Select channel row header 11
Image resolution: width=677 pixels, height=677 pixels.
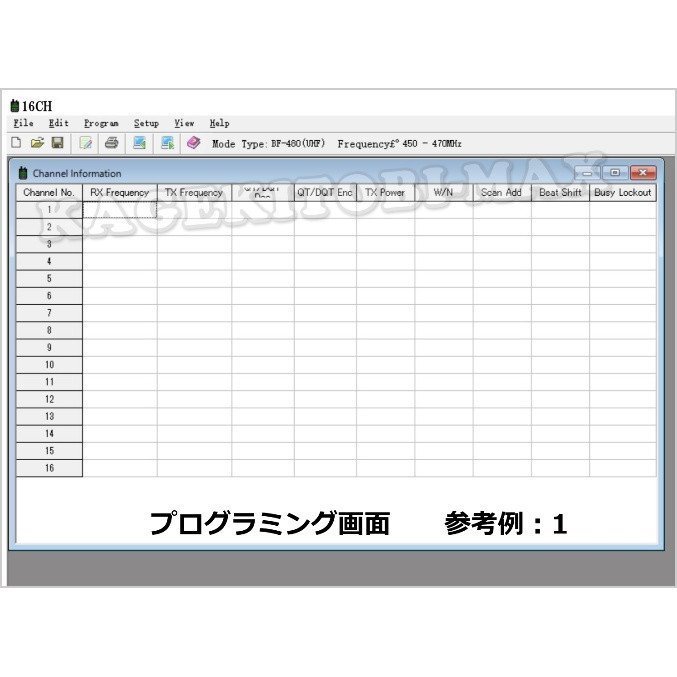coord(49,383)
